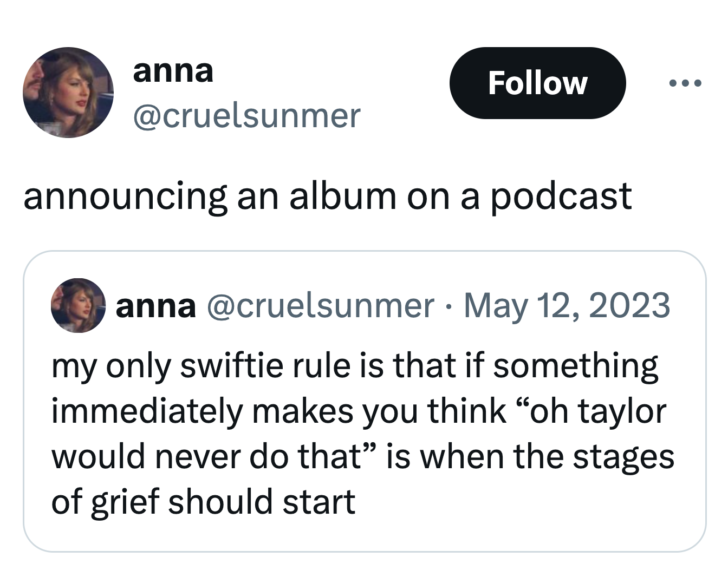Open the May 12, 2023 timestamp

(x=567, y=305)
